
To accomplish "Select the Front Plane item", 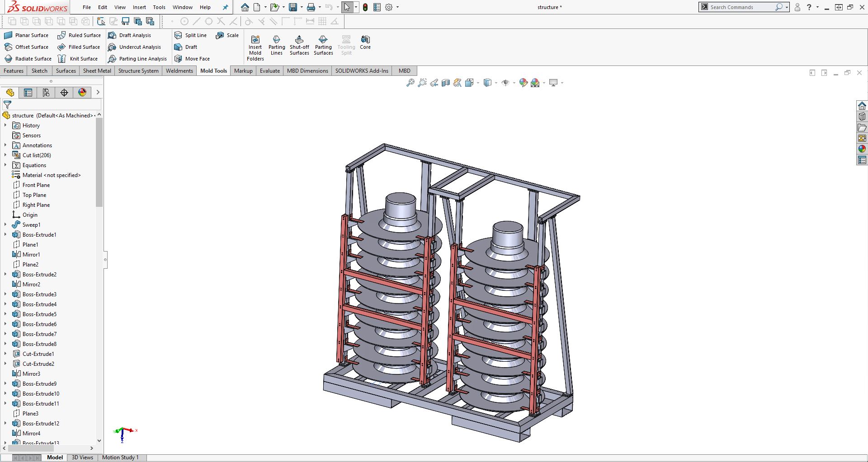I will click(36, 185).
